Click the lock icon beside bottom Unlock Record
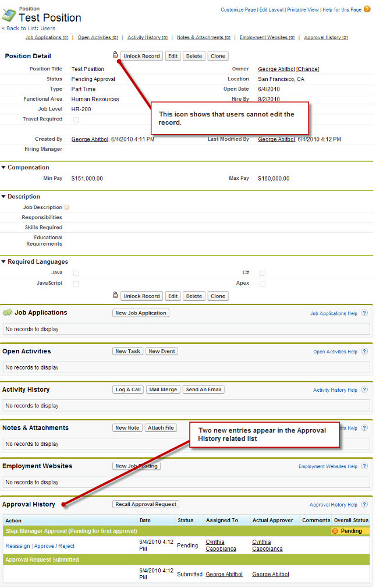376x588 pixels. pyautogui.click(x=115, y=295)
